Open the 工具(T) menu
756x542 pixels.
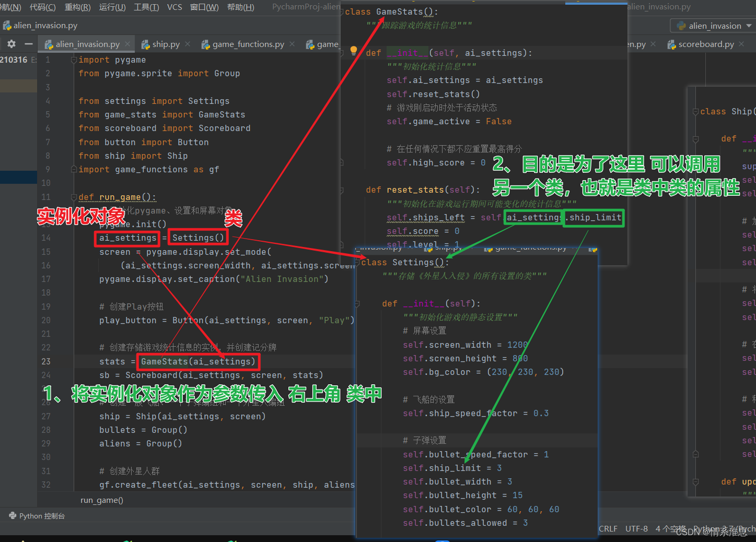pyautogui.click(x=146, y=7)
